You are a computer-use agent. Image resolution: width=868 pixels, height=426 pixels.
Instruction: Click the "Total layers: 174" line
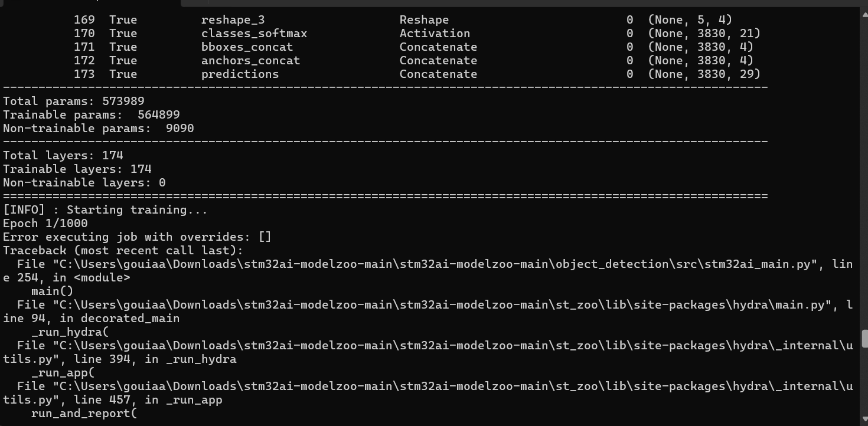(x=63, y=156)
